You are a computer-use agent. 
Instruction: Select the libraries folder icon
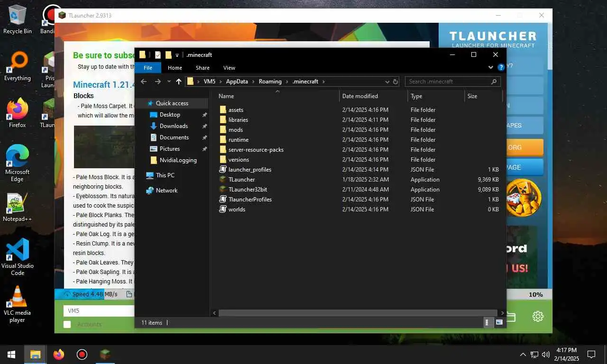point(223,120)
